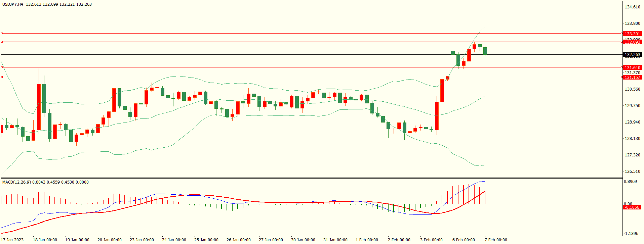Click the 0.8969 MACD axis value
The width and height of the screenshot is (644, 244).
[x=630, y=182]
